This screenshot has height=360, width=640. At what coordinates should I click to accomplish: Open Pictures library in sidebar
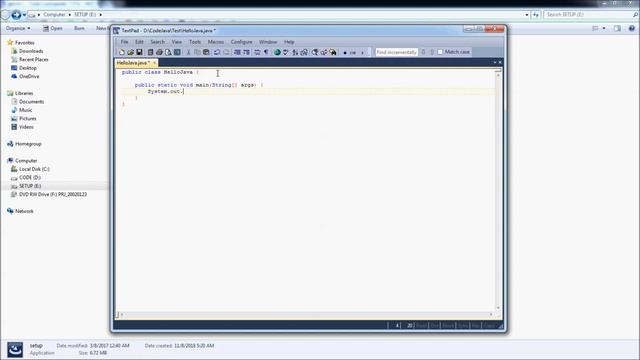(28, 118)
